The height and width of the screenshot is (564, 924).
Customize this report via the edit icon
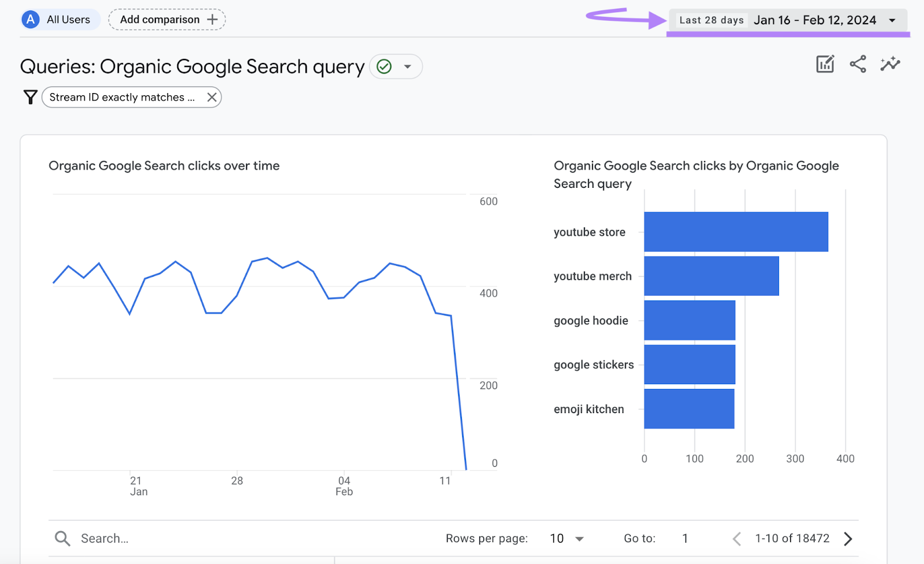click(825, 64)
